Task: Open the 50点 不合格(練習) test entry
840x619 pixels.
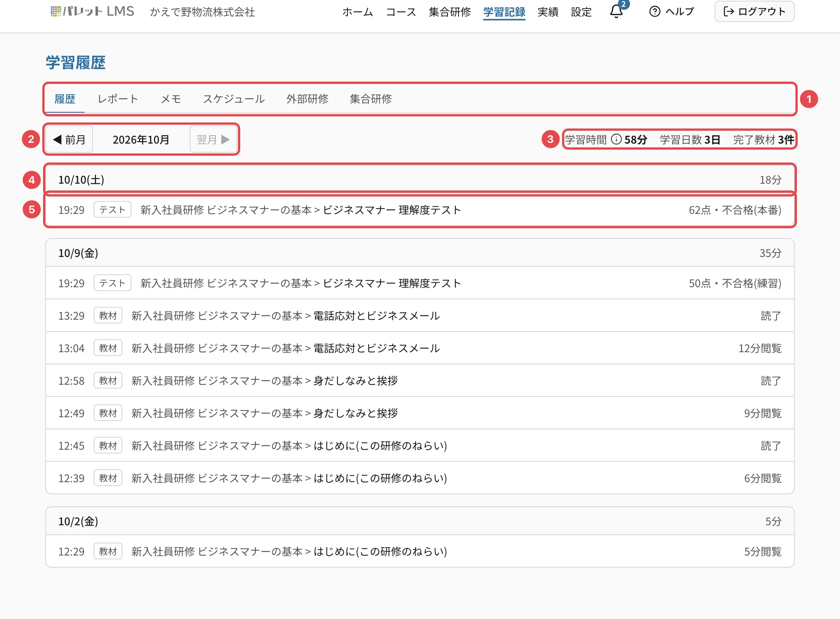Action: tap(420, 283)
